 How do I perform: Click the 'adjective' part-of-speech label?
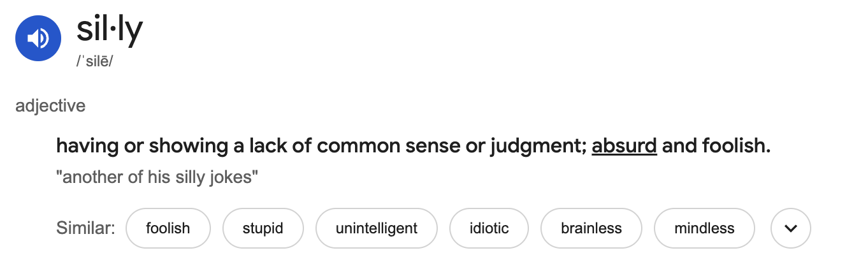tap(50, 106)
